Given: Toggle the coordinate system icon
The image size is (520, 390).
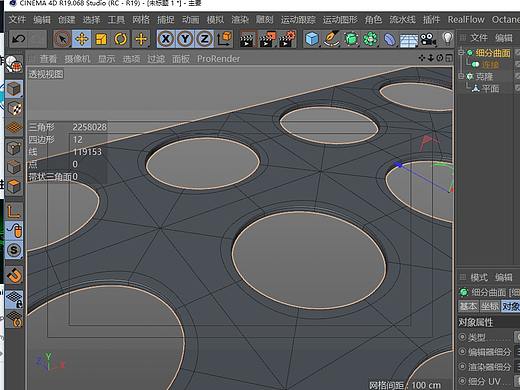Looking at the screenshot, I should pos(224,39).
